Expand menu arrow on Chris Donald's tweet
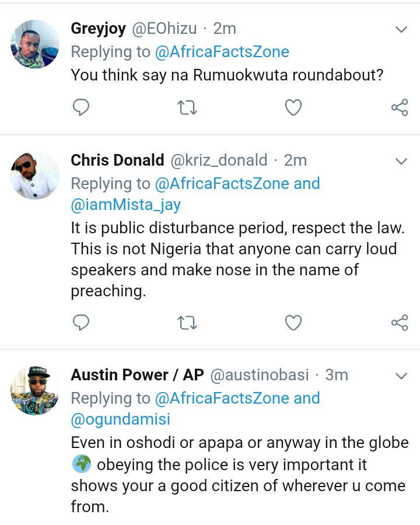Screen dimensions: 420x525 pyautogui.click(x=401, y=161)
